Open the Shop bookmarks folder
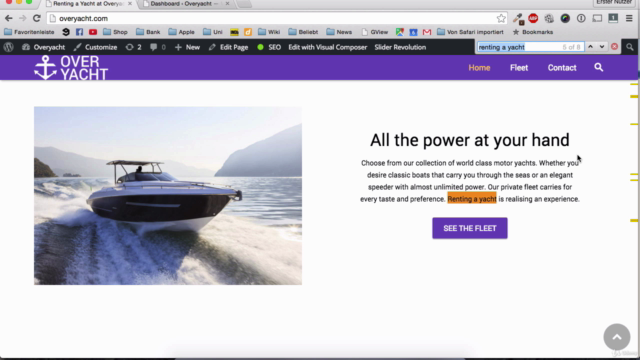This screenshot has height=360, width=640. (116, 32)
